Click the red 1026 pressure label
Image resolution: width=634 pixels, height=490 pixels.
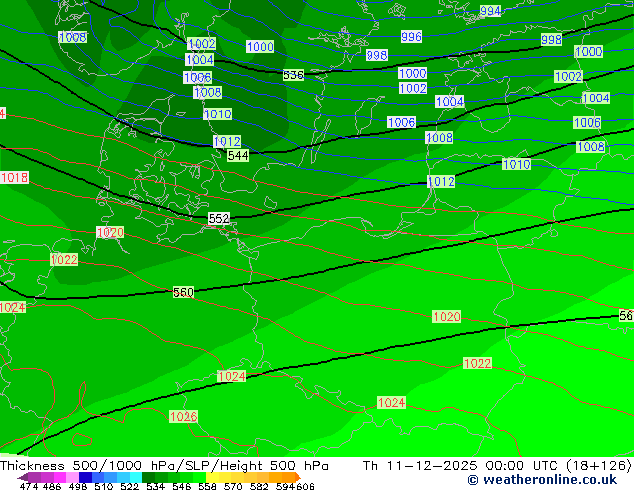[183, 416]
